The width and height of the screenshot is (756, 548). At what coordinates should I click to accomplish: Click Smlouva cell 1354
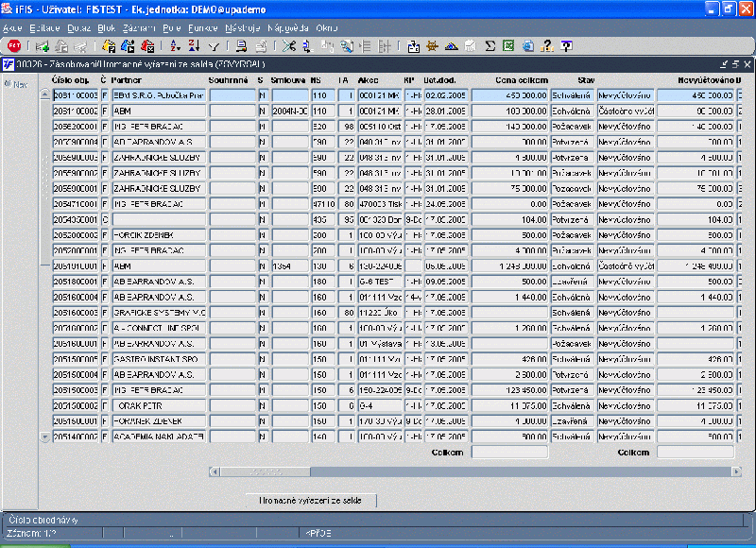pyautogui.click(x=290, y=266)
